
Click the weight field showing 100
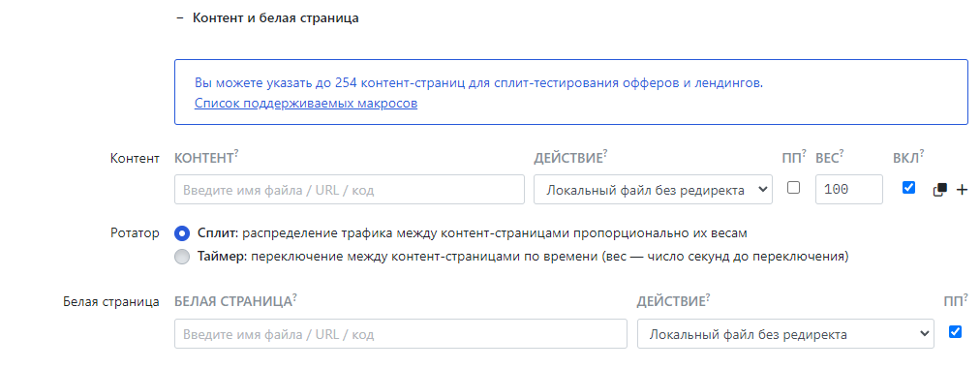[x=849, y=190]
